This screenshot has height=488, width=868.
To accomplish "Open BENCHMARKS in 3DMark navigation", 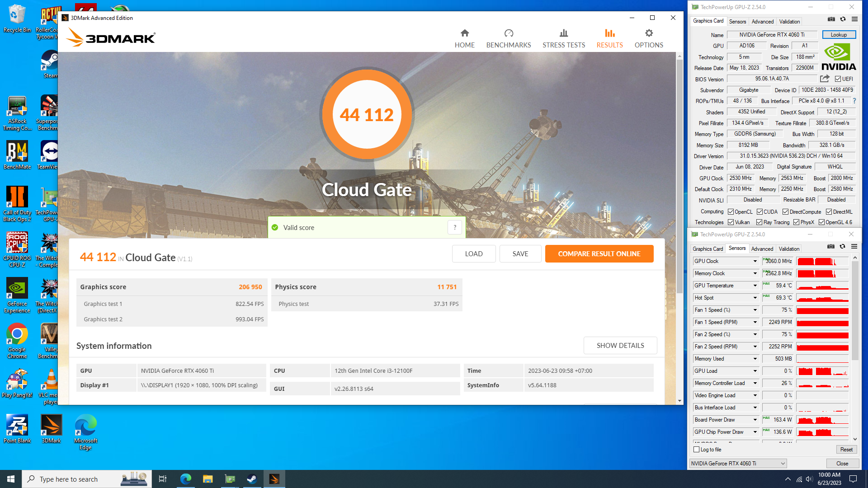I will point(509,39).
